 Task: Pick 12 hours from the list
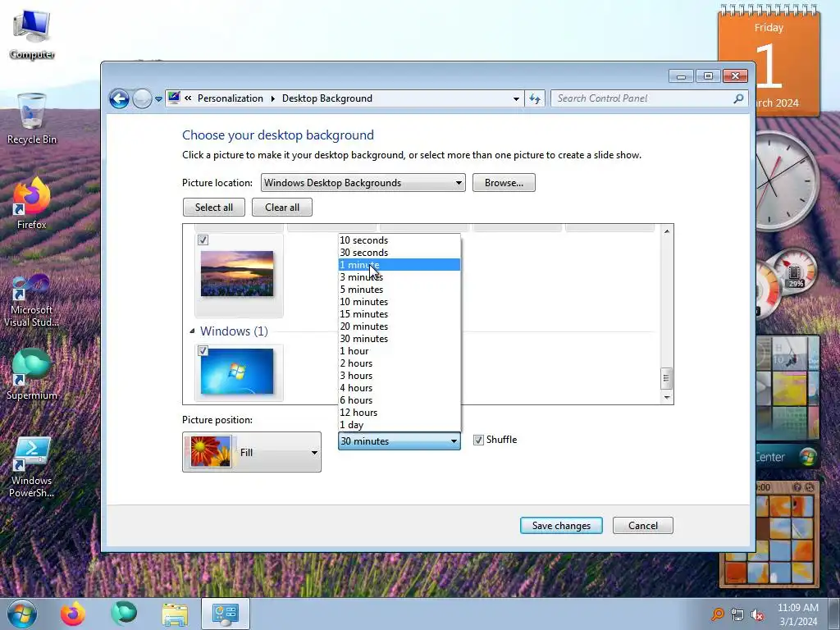tap(399, 413)
